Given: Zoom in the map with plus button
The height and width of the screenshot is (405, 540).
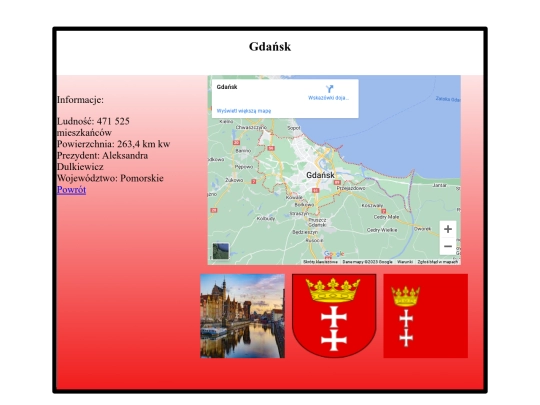Looking at the screenshot, I should point(448,229).
